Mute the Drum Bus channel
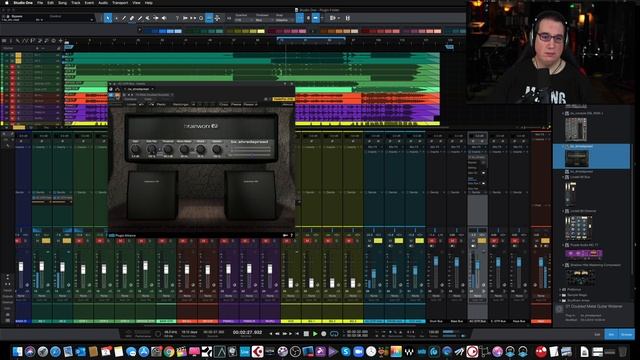The width and height of the screenshot is (640, 360). point(432,241)
